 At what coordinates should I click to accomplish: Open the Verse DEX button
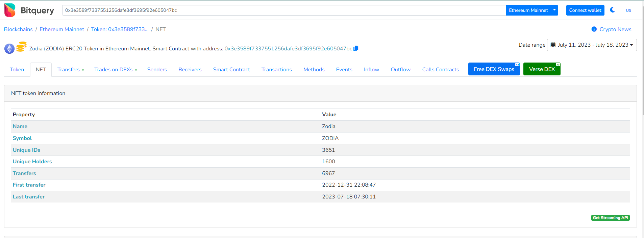click(x=542, y=69)
